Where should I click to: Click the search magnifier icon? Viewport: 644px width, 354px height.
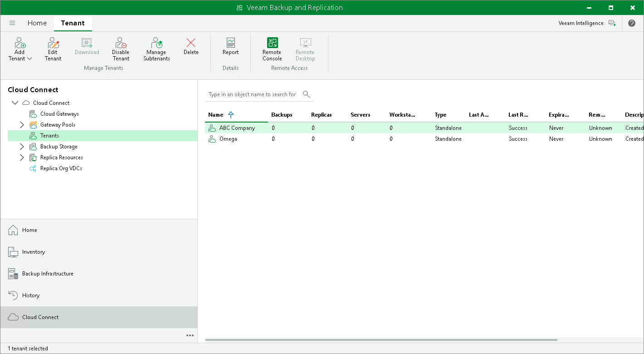click(307, 94)
